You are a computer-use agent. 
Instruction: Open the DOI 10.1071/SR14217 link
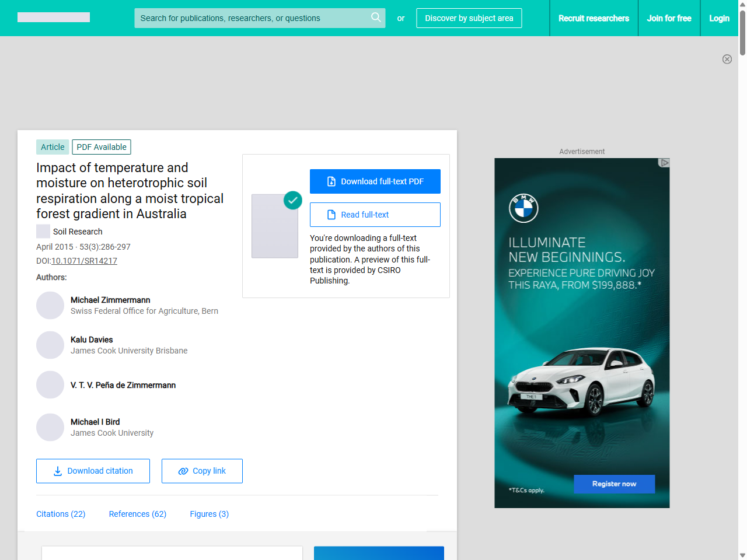click(84, 261)
